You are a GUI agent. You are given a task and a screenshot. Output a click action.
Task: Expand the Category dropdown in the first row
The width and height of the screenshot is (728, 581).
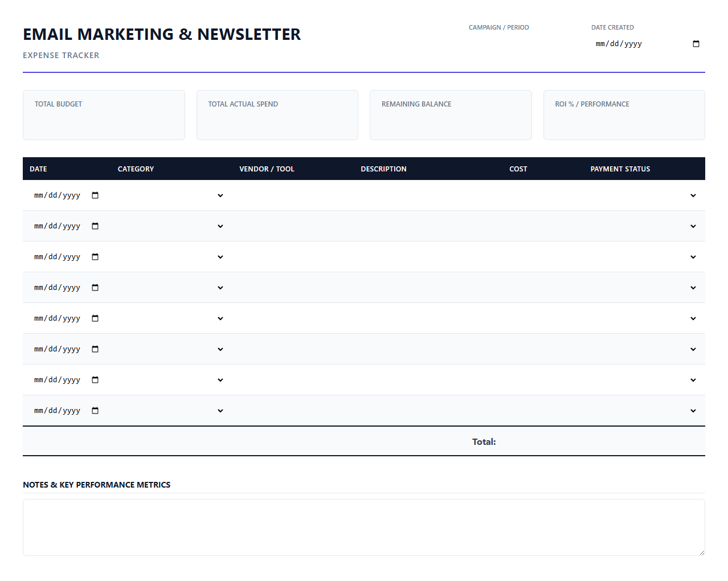171,195
